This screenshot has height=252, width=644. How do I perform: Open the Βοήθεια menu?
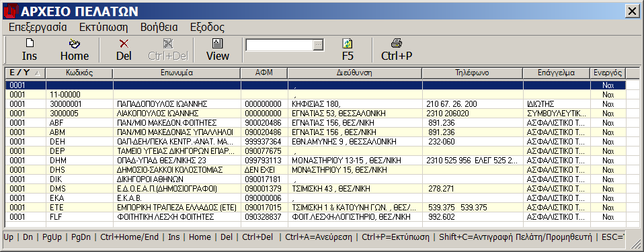pyautogui.click(x=159, y=28)
